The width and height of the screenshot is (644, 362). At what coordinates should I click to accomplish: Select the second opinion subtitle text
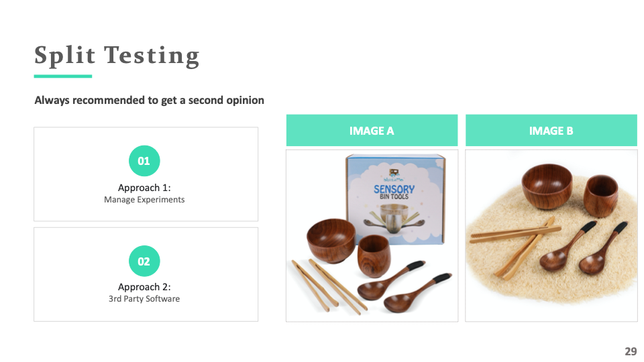(149, 100)
